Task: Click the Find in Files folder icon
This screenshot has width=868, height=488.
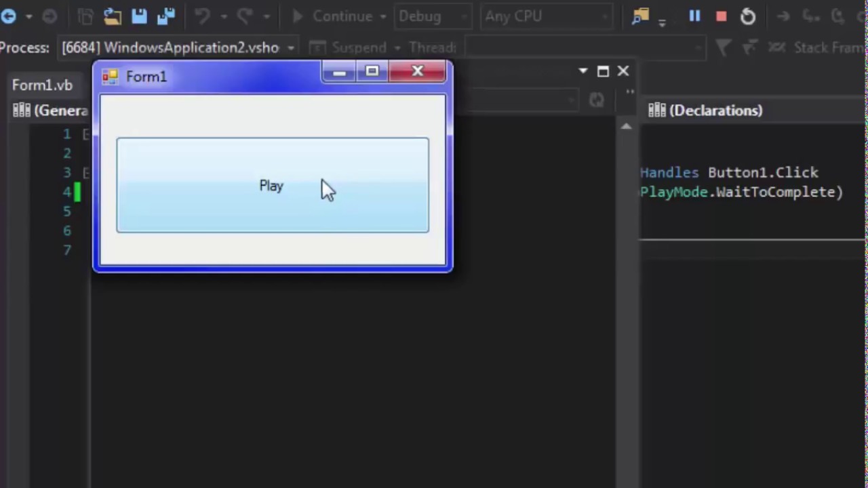Action: tap(640, 16)
